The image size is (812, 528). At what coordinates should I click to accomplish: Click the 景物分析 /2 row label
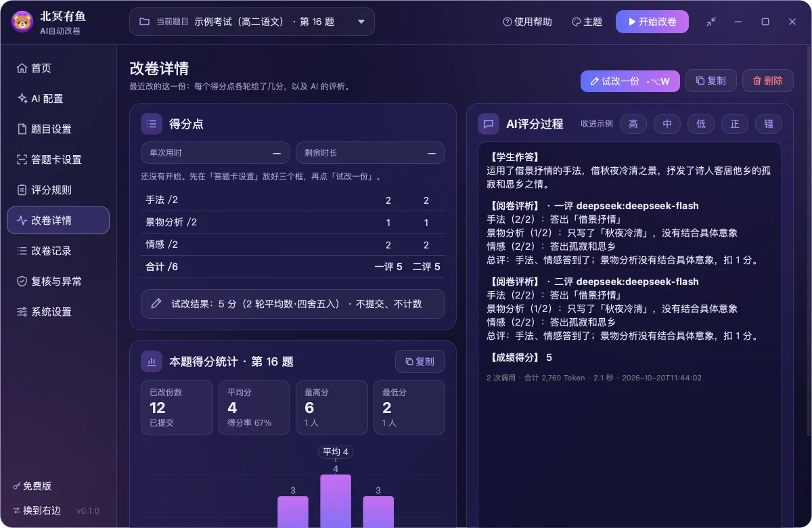coord(171,223)
